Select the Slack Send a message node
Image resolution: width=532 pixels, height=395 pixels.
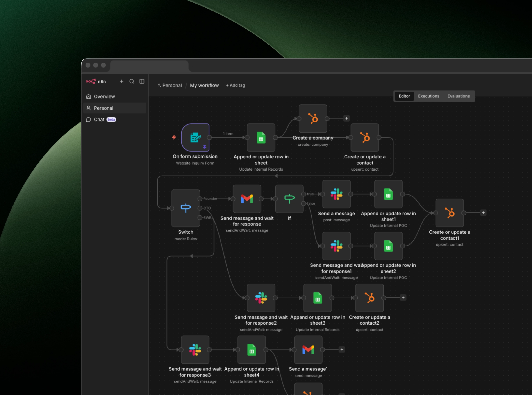pos(336,194)
